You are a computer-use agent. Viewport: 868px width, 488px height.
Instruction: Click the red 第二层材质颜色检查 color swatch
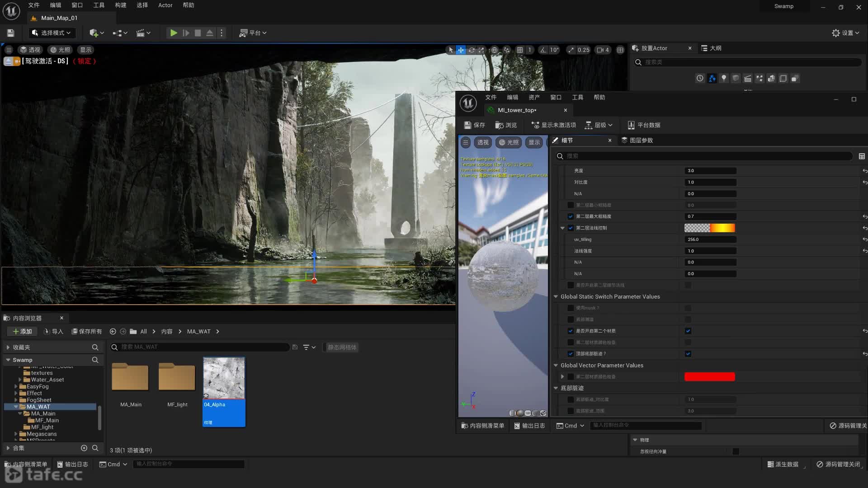click(709, 377)
